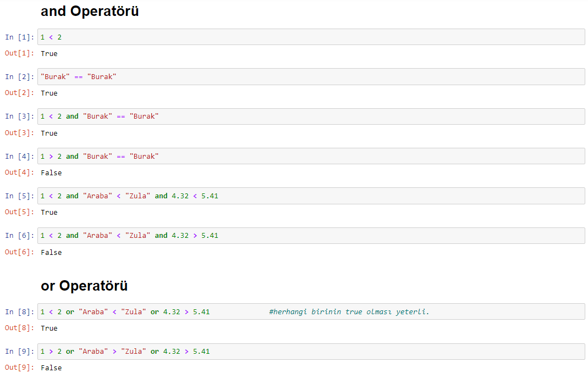Screen dimensions: 588x373
Task: Click the code cell containing 1 < 2
Action: pyautogui.click(x=311, y=37)
